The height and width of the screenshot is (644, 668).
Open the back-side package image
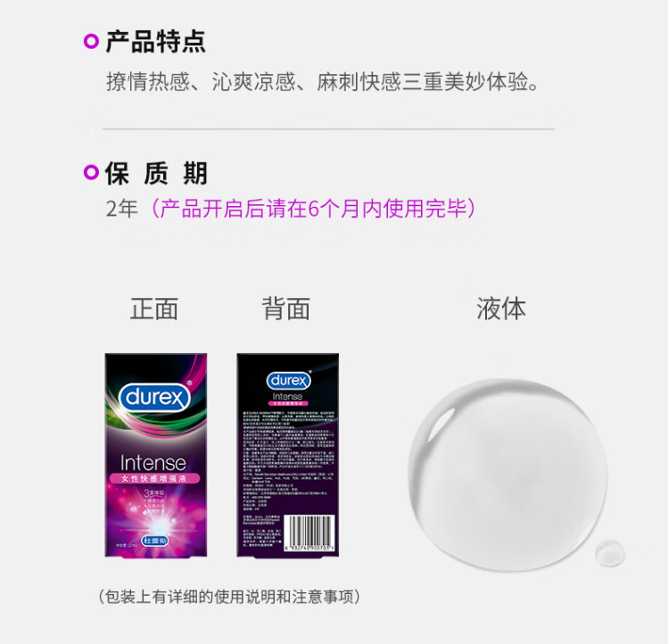pyautogui.click(x=288, y=455)
